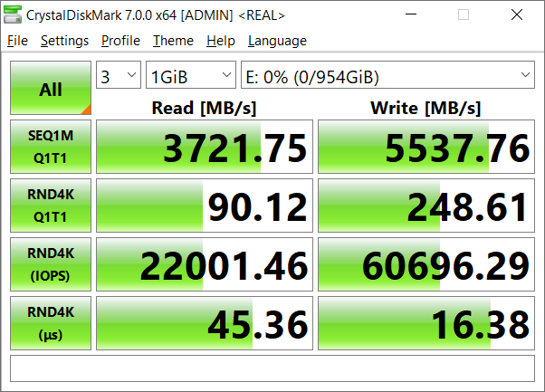Open the Language menu
The width and height of the screenshot is (545, 392).
(277, 41)
